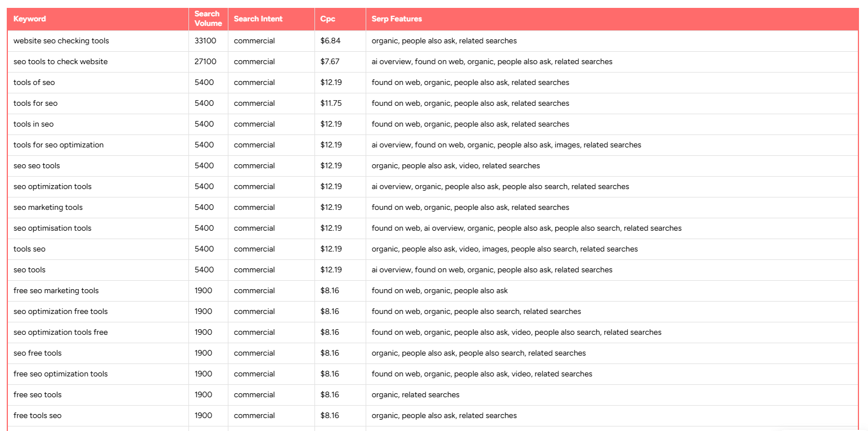The image size is (868, 431).
Task: Select the keyword 'seo optimization tools'
Action: (52, 186)
